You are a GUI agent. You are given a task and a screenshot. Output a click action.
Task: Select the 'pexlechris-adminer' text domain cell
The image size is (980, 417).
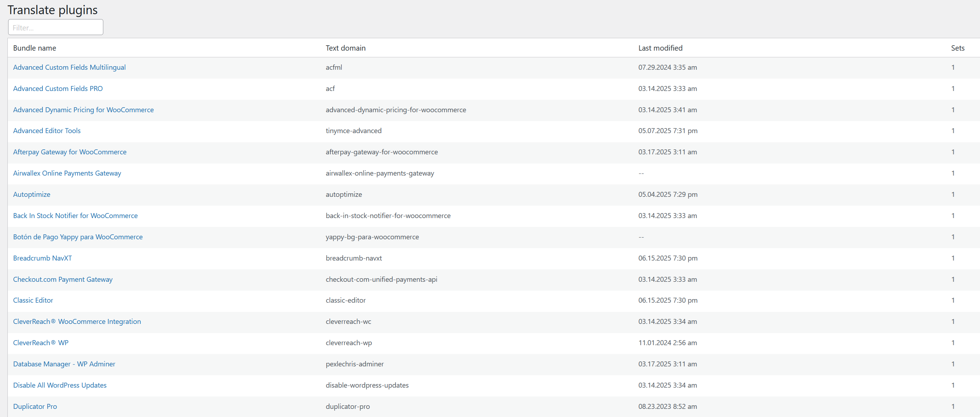pyautogui.click(x=354, y=364)
